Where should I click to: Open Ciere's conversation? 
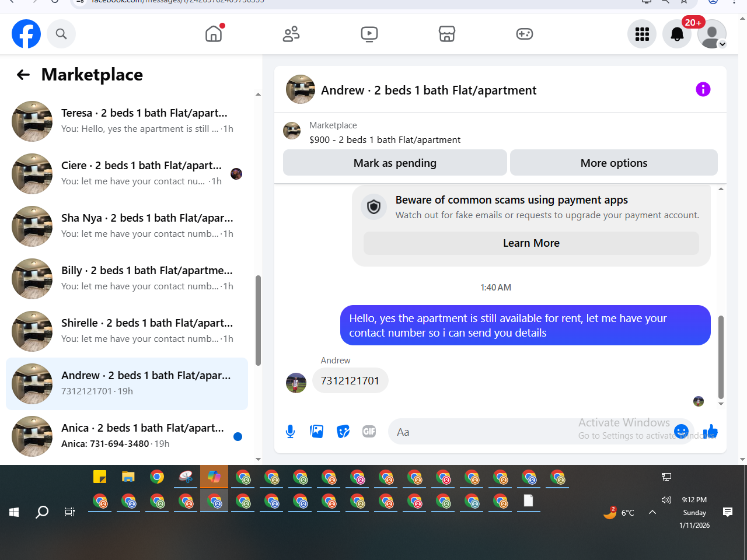coord(127,173)
